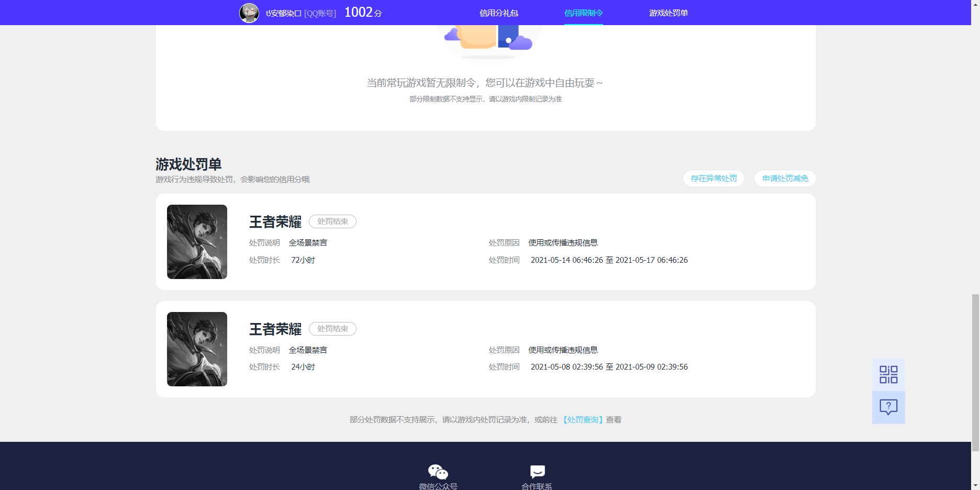Go to 游戏处罚单 tab

click(x=669, y=13)
